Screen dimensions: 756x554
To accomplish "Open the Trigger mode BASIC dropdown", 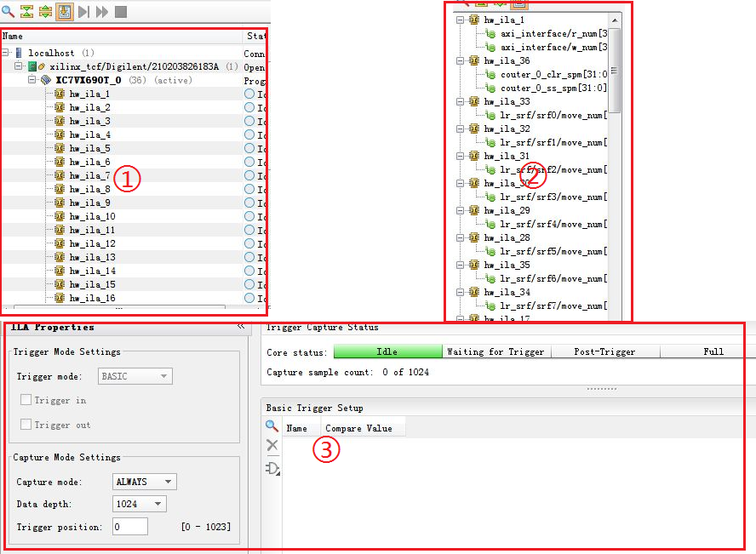I will coord(135,376).
